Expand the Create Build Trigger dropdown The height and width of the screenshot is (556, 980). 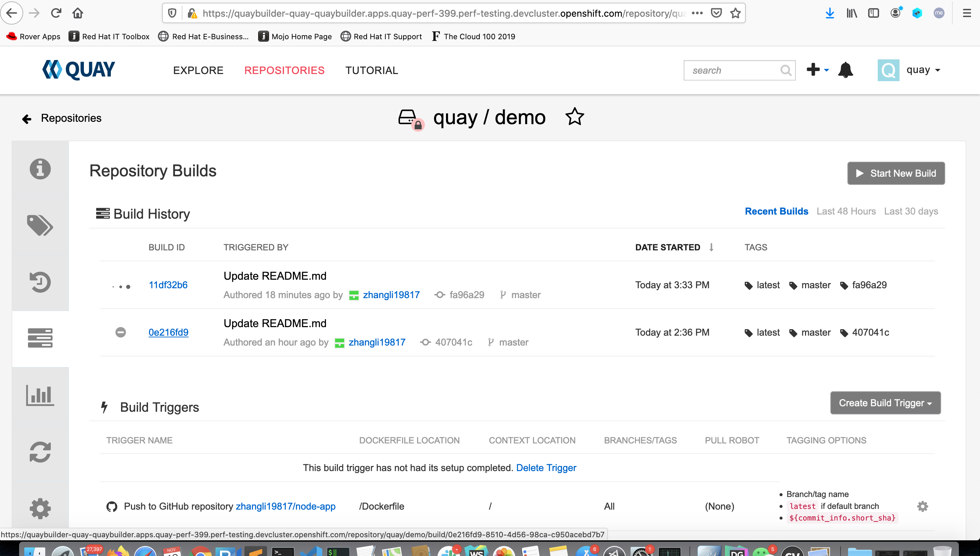pos(885,403)
